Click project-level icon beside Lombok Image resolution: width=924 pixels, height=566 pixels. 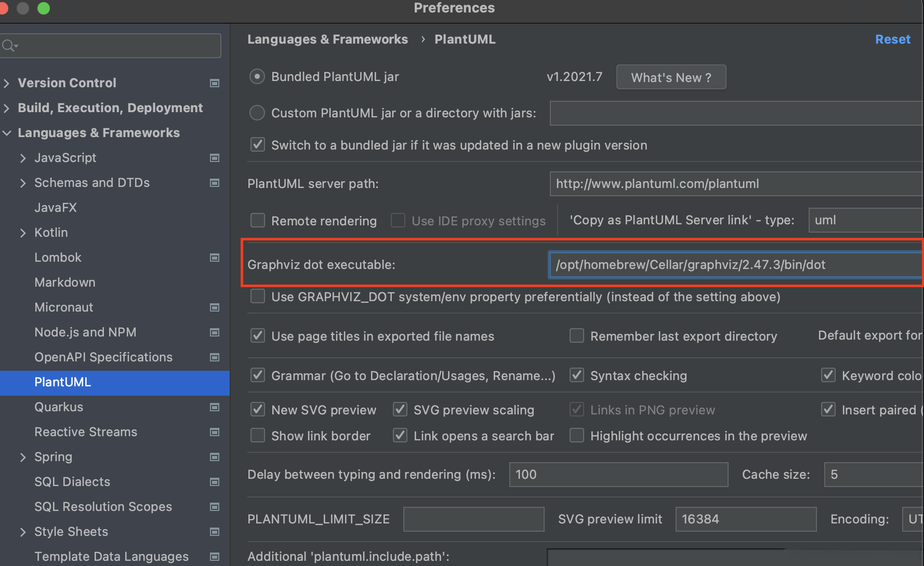[214, 258]
